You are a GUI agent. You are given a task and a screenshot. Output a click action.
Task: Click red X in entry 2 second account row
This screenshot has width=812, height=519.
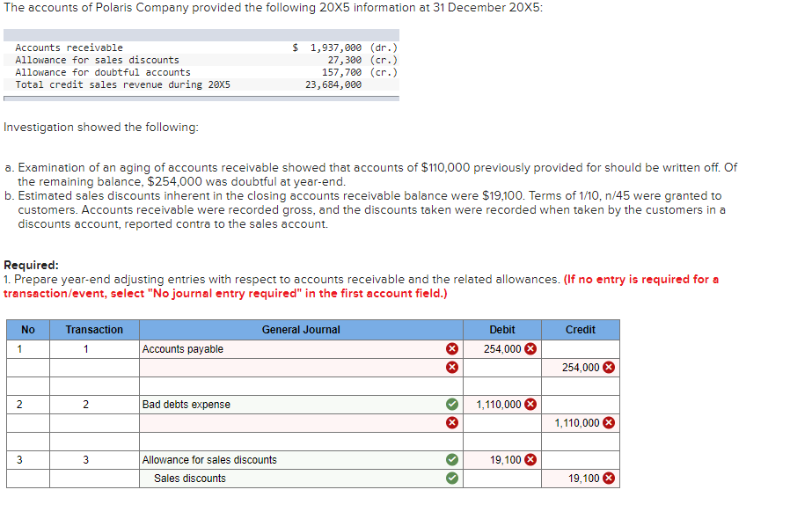[x=451, y=422]
